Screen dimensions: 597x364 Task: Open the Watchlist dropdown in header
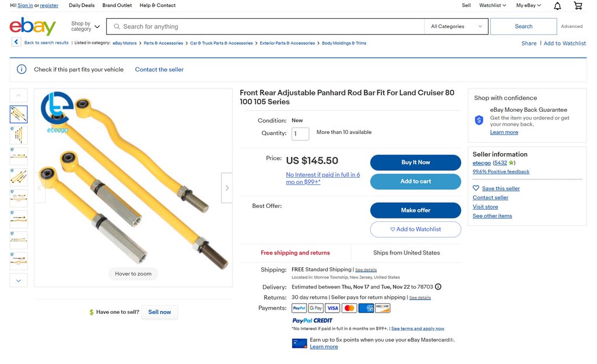point(493,5)
